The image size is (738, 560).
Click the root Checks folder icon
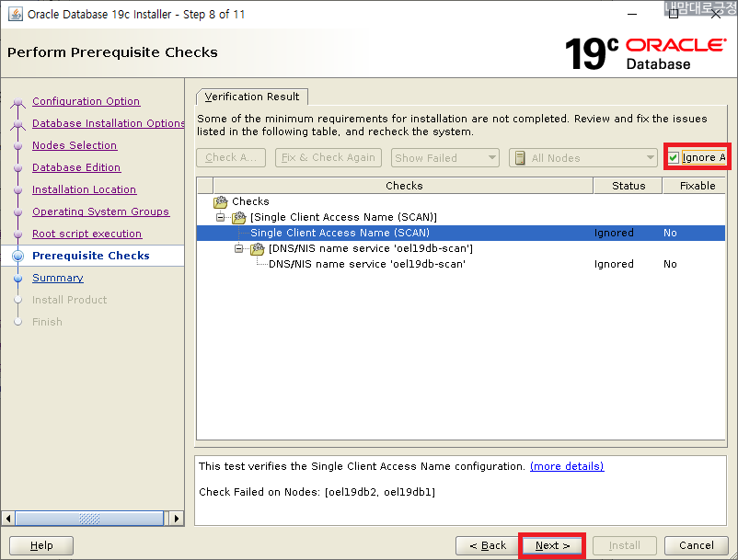(221, 202)
